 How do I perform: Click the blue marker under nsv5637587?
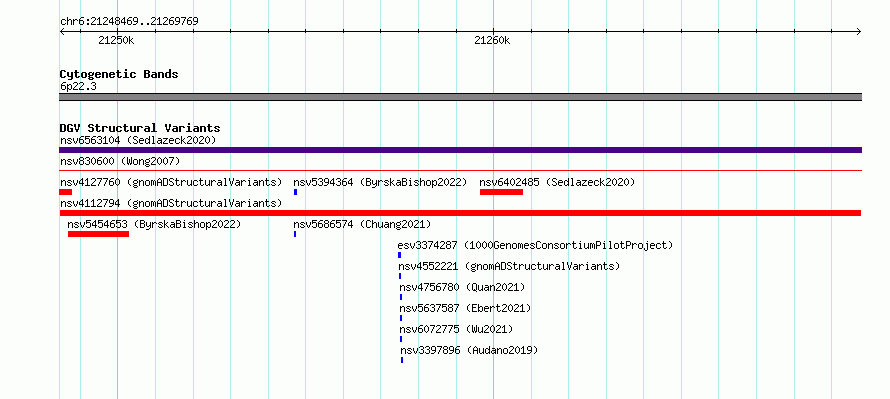click(x=401, y=318)
